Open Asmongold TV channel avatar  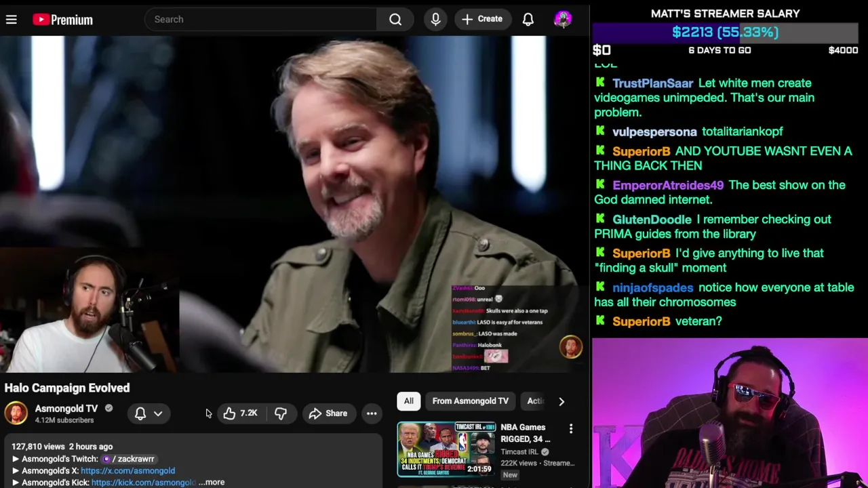[16, 413]
